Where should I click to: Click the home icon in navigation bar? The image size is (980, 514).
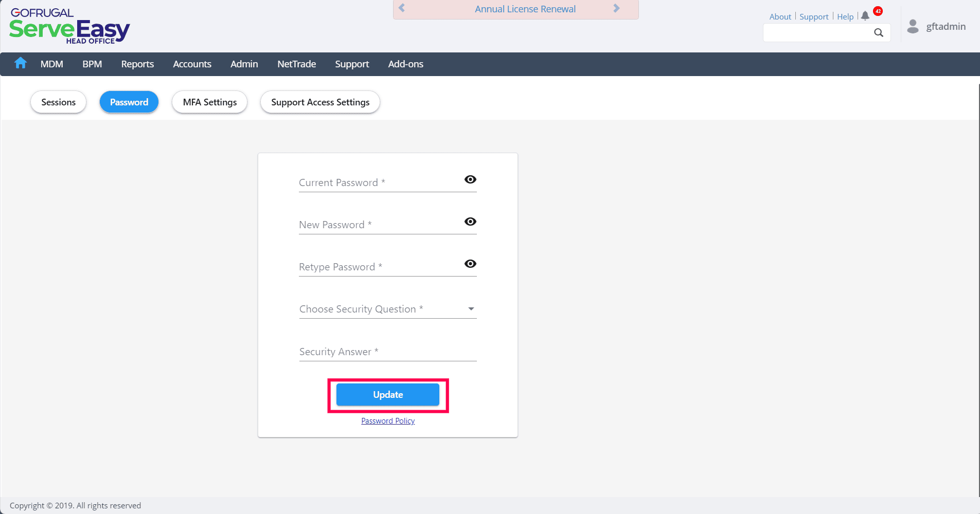(21, 63)
